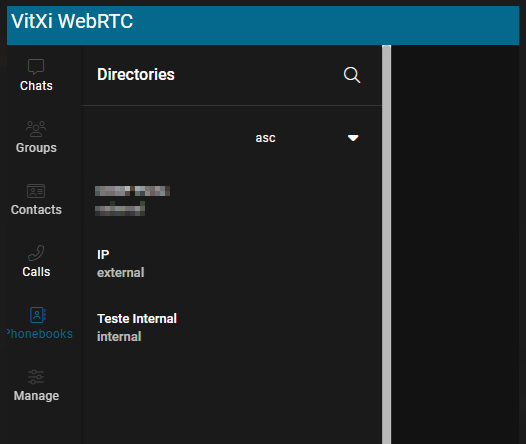Click the Directories heading
The width and height of the screenshot is (526, 444).
pyautogui.click(x=136, y=74)
